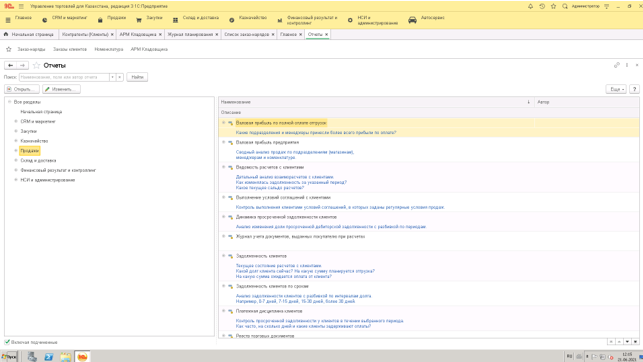Image resolution: width=643 pixels, height=362 pixels.
Task: Open the Автосервис car icon section
Action: [x=412, y=20]
